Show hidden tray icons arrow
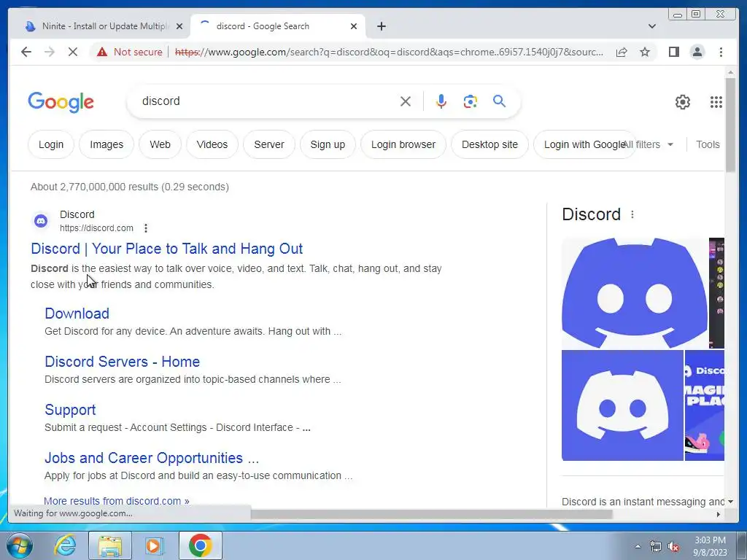This screenshot has height=560, width=747. coord(638,547)
